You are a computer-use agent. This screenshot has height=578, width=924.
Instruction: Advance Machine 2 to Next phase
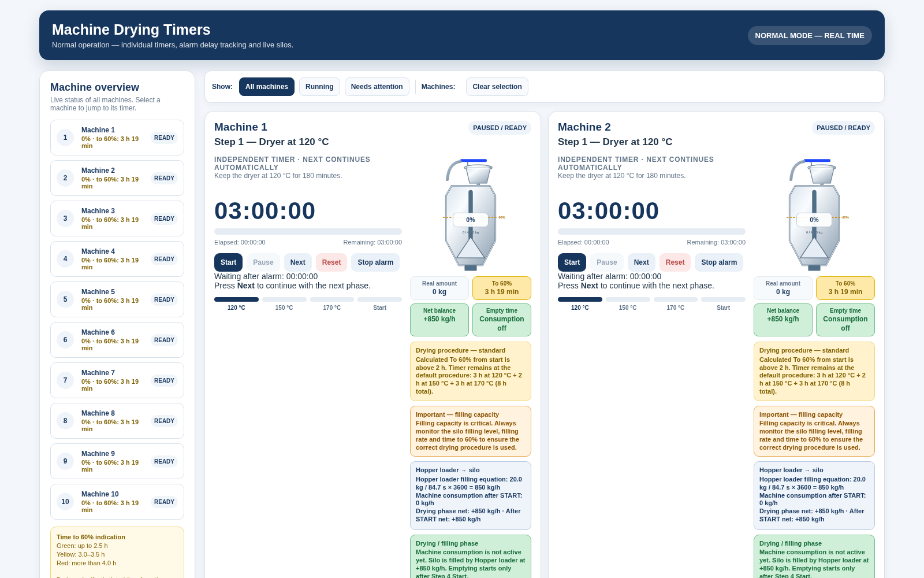tap(642, 262)
